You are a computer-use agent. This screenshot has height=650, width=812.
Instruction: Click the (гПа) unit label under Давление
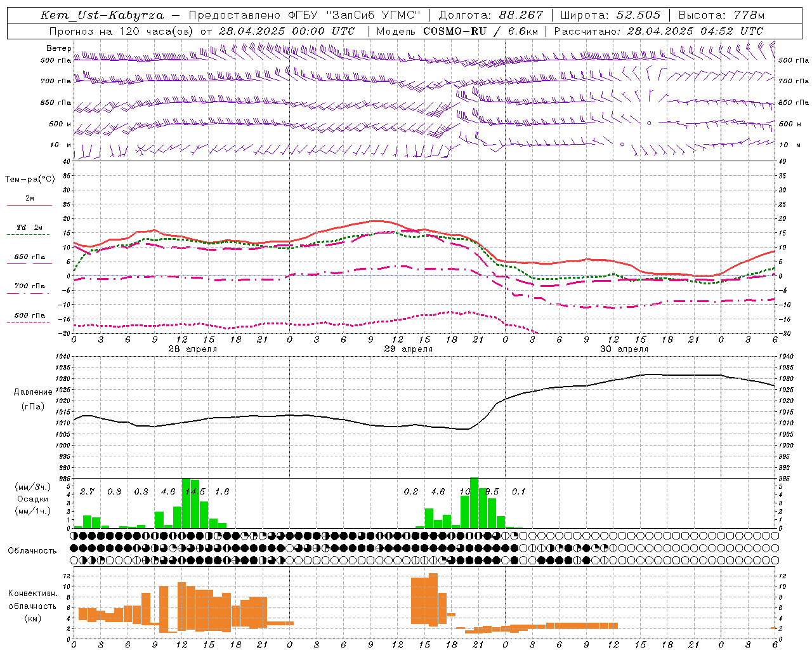tap(33, 406)
